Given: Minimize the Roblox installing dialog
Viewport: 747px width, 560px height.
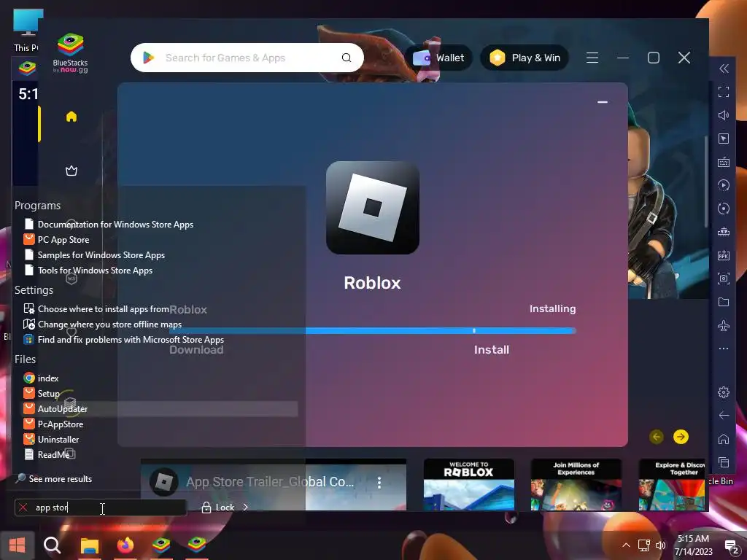Looking at the screenshot, I should point(602,102).
